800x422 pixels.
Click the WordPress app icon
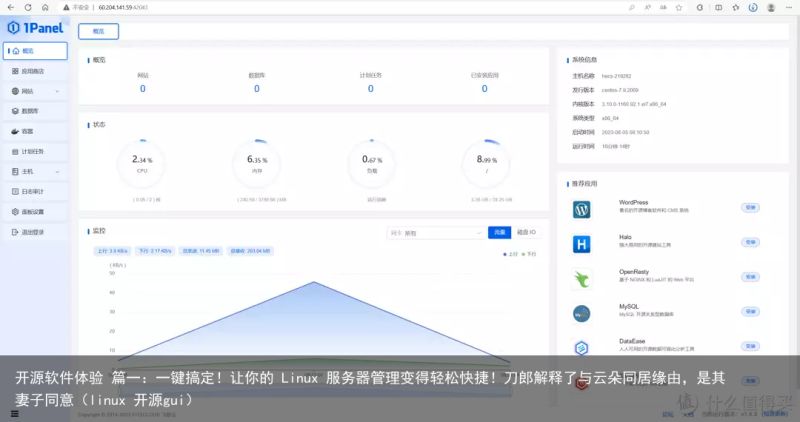coord(582,210)
